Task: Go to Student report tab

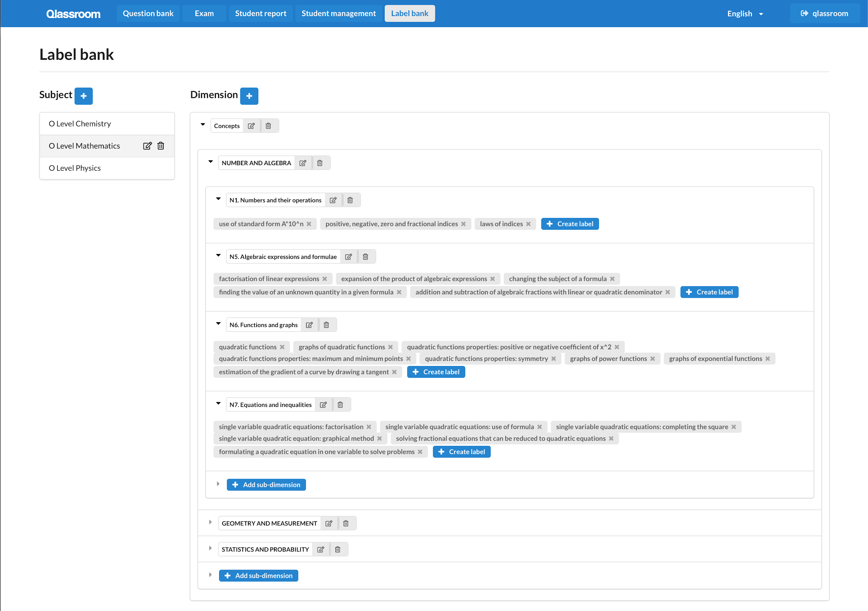Action: (x=260, y=14)
